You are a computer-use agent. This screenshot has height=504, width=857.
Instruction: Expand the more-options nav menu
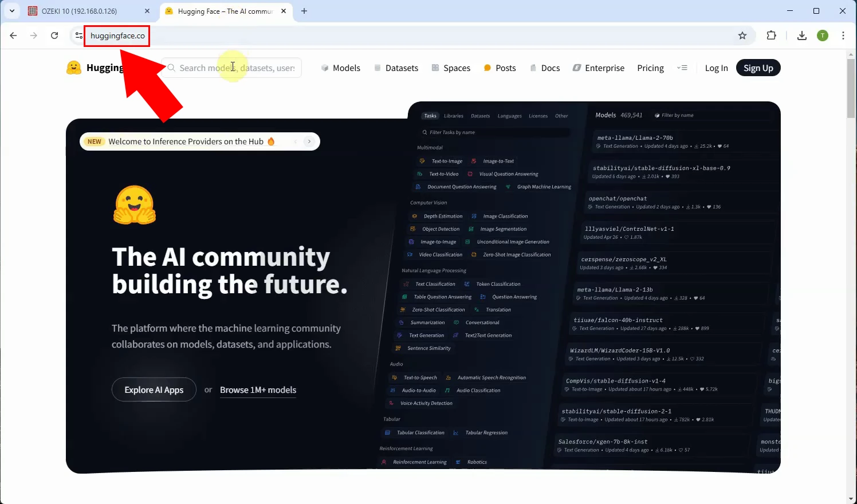(x=682, y=68)
